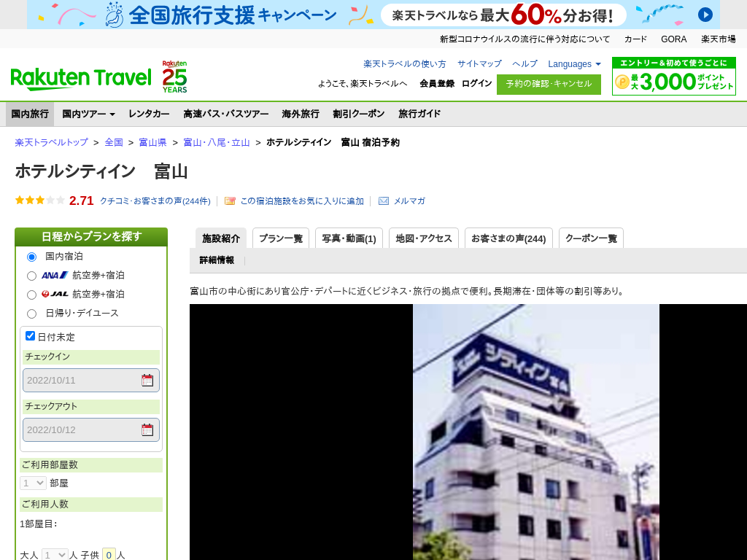747x560 pixels.
Task: Click the 富山県 breadcrumb link
Action: click(152, 142)
